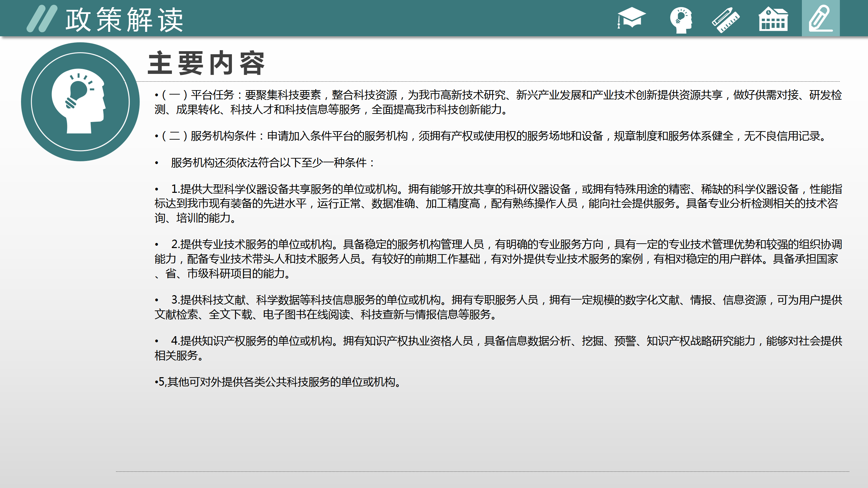This screenshot has width=868, height=488.
Task: Click the dotted divider below 主要内容 heading
Action: coord(488,82)
